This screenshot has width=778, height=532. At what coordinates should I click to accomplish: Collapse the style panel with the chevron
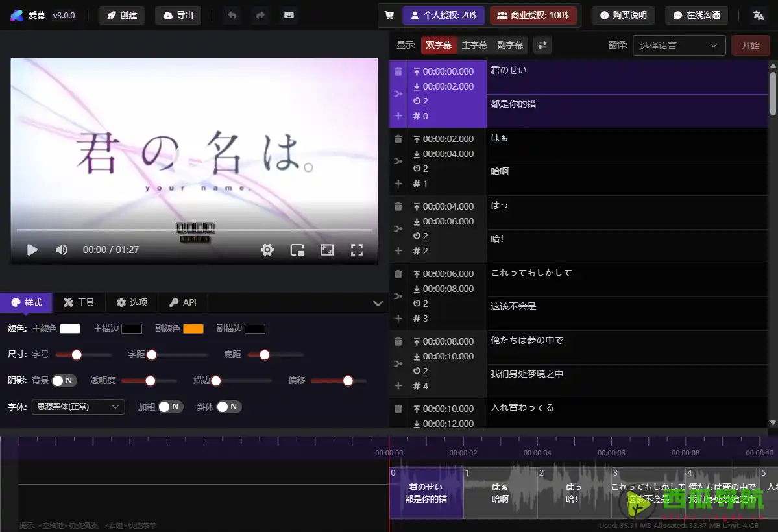tap(376, 302)
